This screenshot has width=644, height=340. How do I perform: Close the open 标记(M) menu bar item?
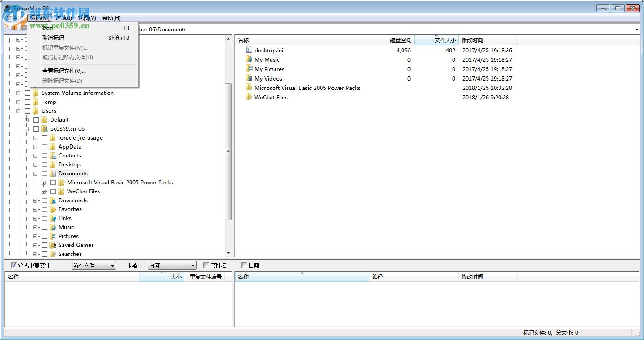(x=40, y=18)
